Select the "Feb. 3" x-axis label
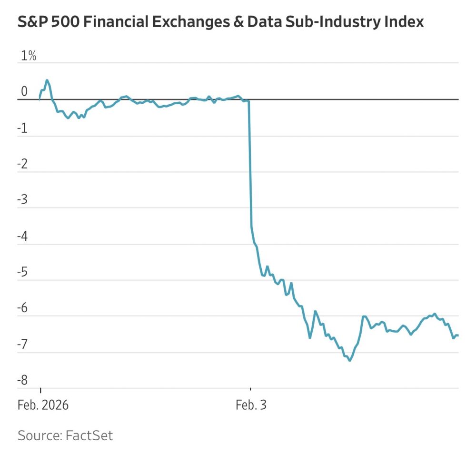The width and height of the screenshot is (476, 464). (x=252, y=405)
